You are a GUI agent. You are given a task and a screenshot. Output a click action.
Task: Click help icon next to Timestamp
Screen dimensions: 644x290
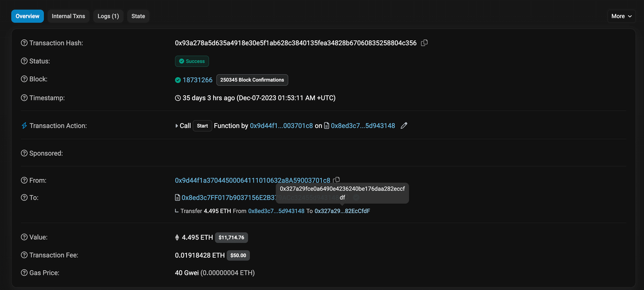pos(24,98)
